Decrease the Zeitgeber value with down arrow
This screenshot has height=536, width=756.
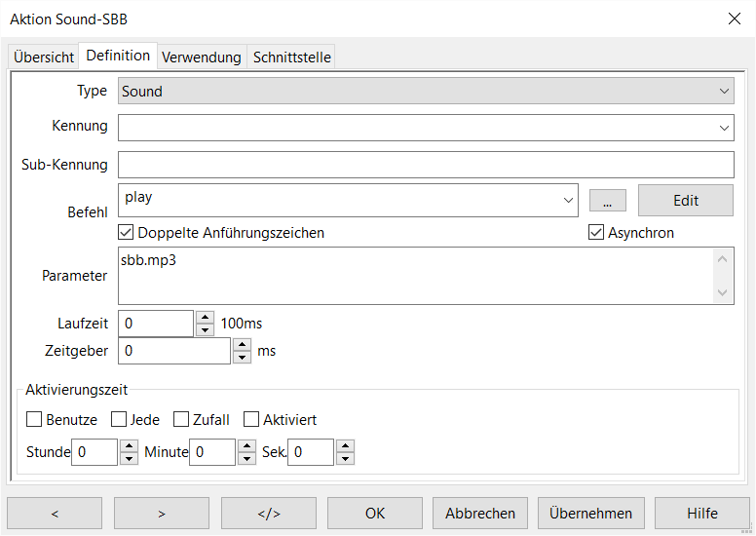[242, 357]
